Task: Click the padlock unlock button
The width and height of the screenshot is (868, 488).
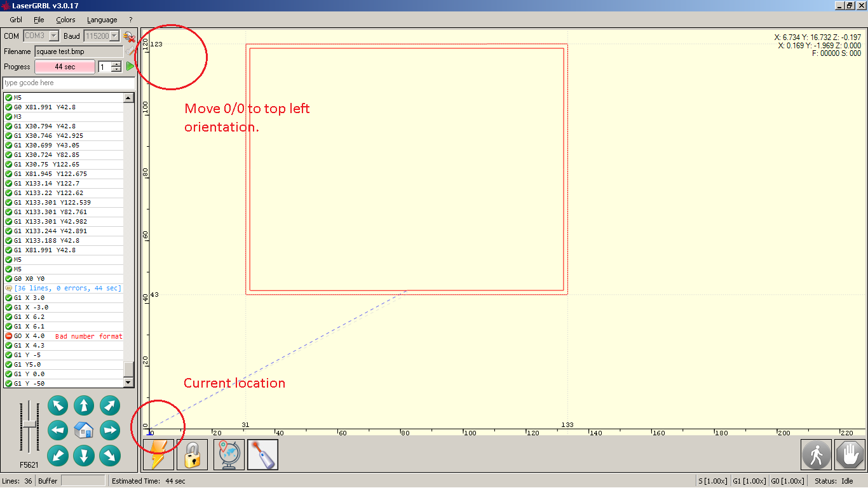Action: [192, 454]
